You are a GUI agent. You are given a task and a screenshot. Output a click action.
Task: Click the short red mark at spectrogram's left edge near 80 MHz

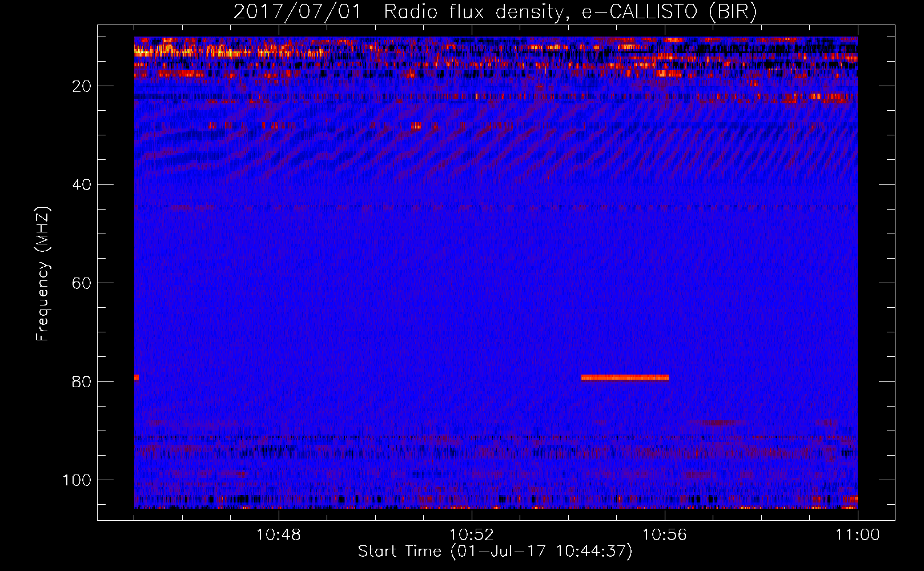(x=136, y=377)
